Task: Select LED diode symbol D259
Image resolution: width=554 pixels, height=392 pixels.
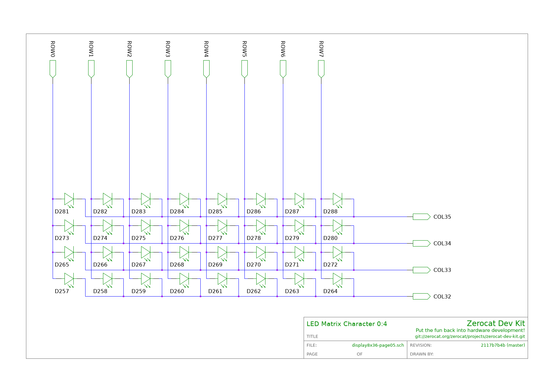Action: 146,279
